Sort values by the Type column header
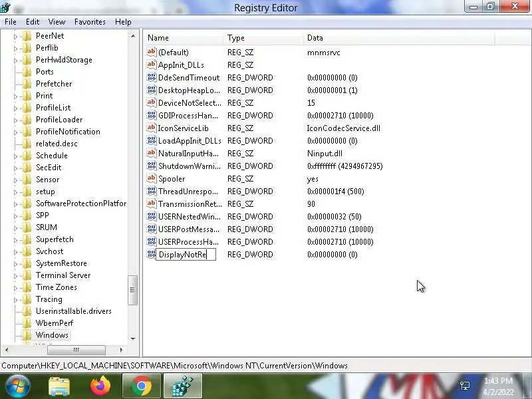 click(x=263, y=38)
